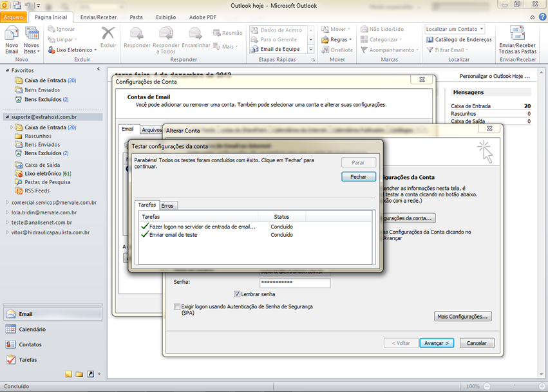Click the Senha password field

pyautogui.click(x=295, y=283)
